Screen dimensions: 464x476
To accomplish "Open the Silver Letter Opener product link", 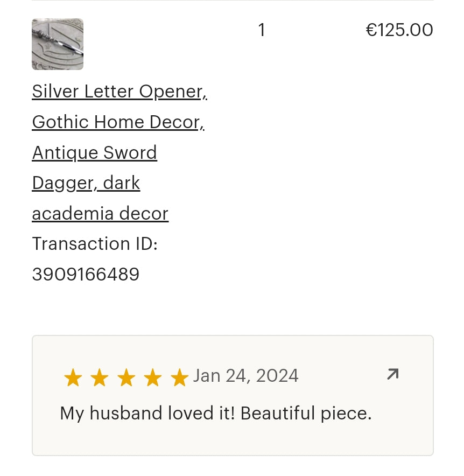I will [x=119, y=92].
